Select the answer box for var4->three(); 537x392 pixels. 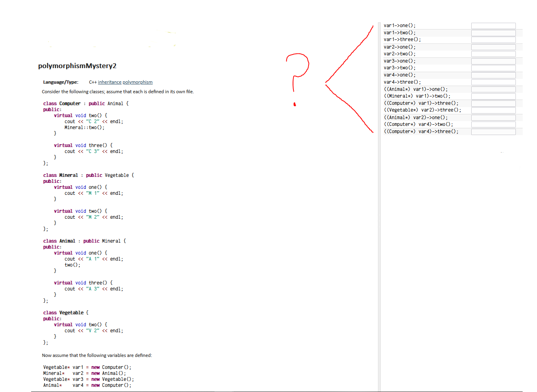point(493,82)
